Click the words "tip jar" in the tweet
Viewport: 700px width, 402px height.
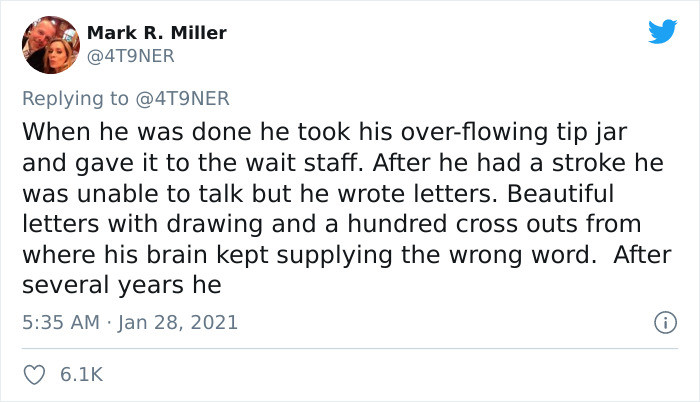click(600, 132)
